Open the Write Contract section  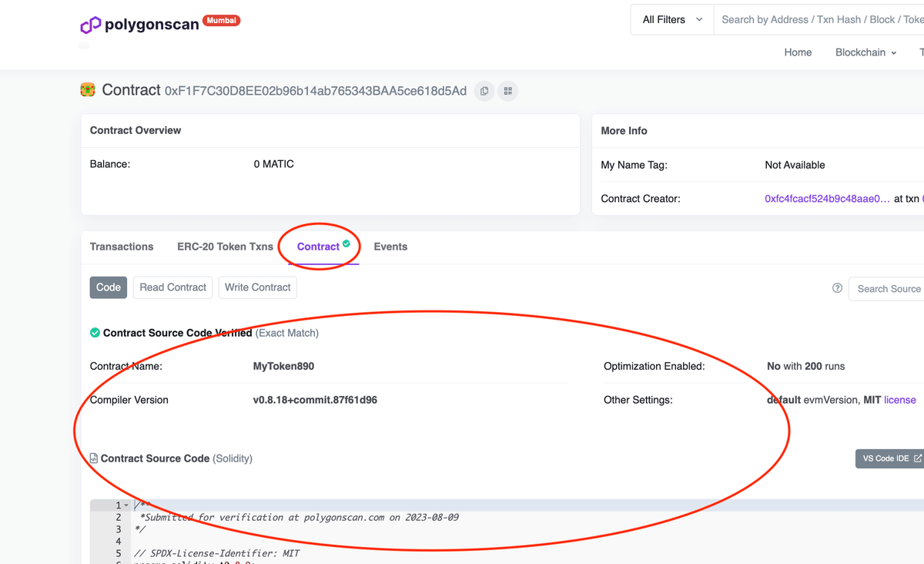257,287
